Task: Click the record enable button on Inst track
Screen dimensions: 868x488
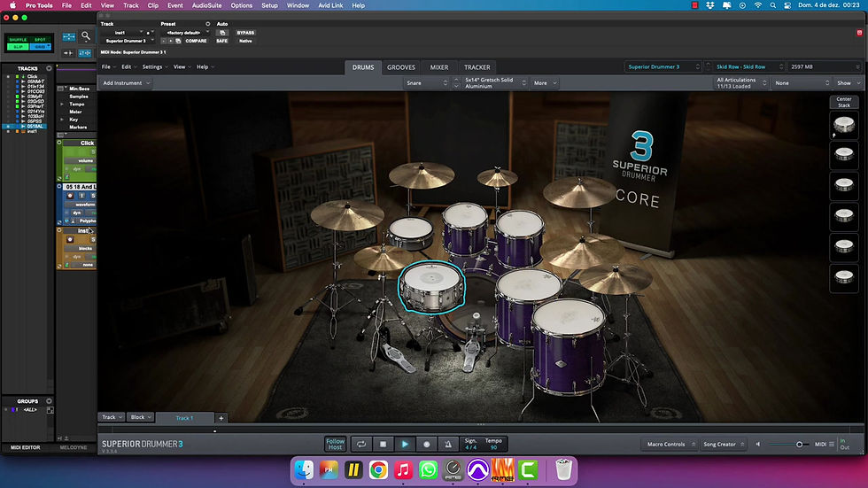Action: coord(70,240)
